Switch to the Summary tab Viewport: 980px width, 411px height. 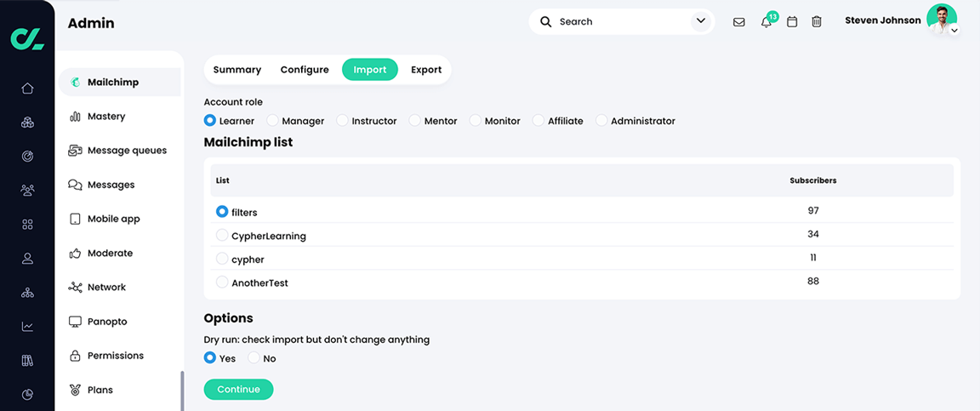pos(236,70)
